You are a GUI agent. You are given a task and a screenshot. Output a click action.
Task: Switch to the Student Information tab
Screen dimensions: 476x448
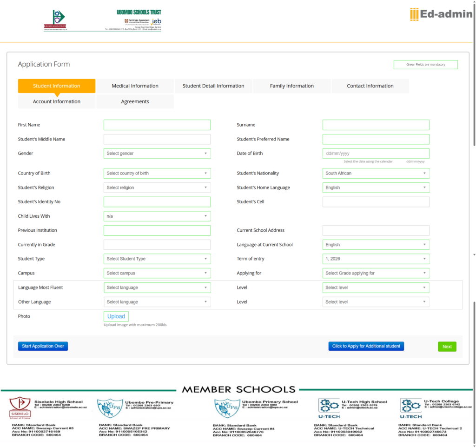click(x=56, y=86)
